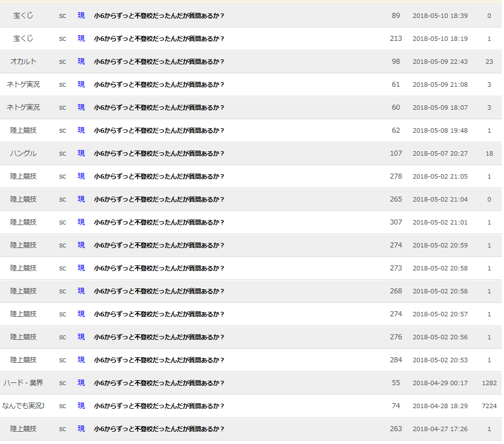Open thread title dated 2018-05-02 20:53
Viewport: 504px width, 444px height.
tap(159, 360)
